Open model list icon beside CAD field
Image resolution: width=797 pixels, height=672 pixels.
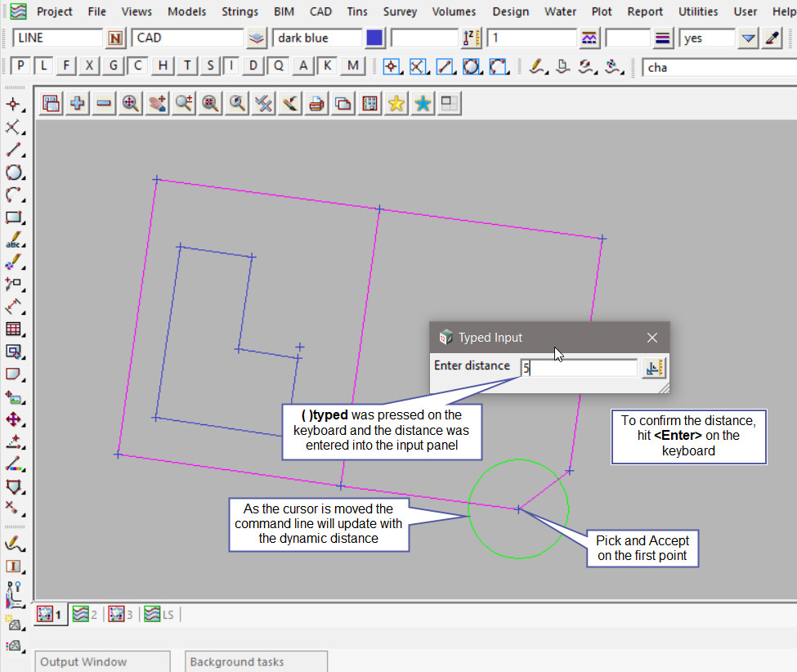tap(257, 38)
